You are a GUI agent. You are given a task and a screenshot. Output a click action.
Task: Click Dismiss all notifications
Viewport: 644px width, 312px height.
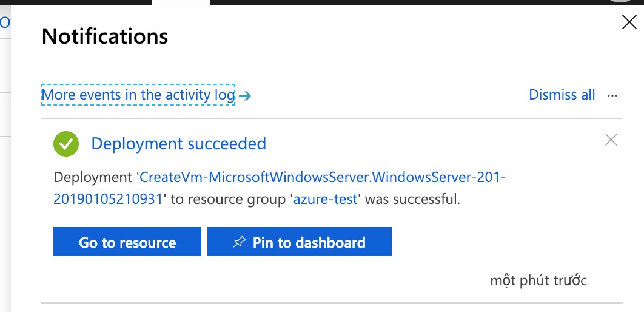pos(562,95)
